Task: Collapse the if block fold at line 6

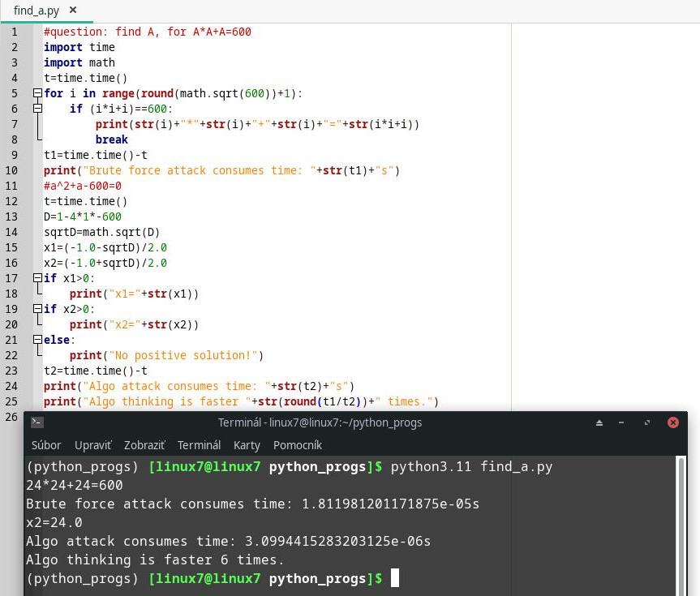Action: [37, 109]
